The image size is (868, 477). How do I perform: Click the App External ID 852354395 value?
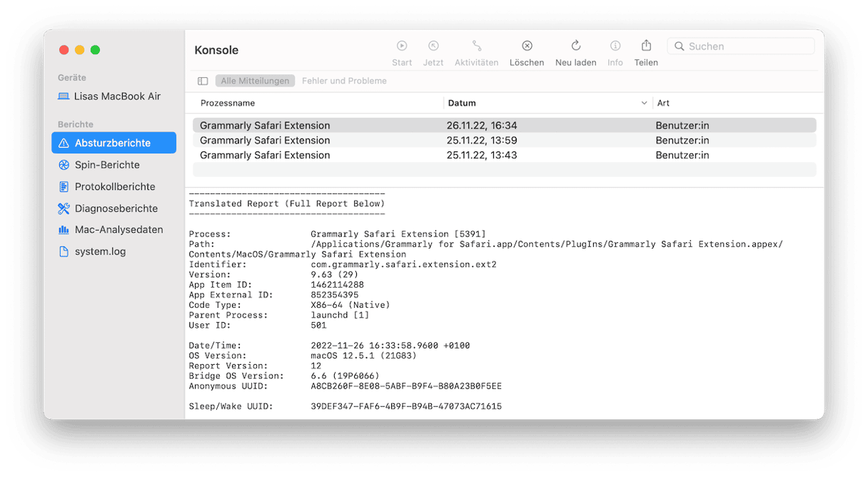pos(334,295)
